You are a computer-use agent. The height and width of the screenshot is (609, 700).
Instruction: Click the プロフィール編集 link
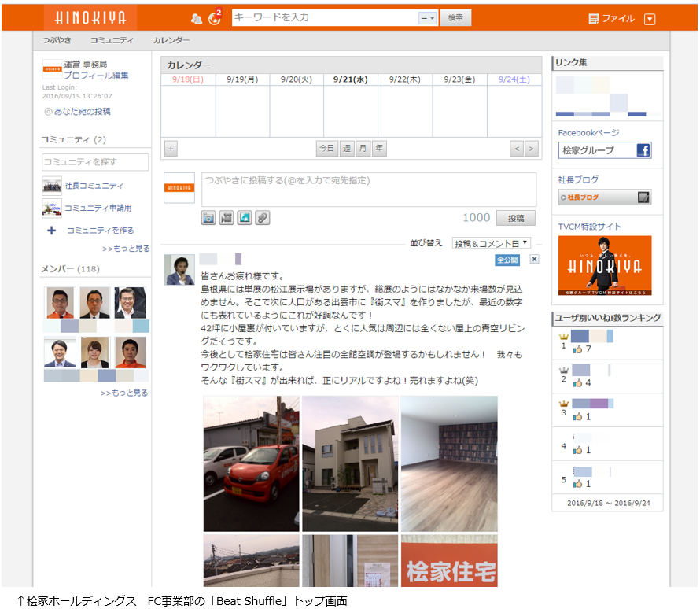click(96, 76)
